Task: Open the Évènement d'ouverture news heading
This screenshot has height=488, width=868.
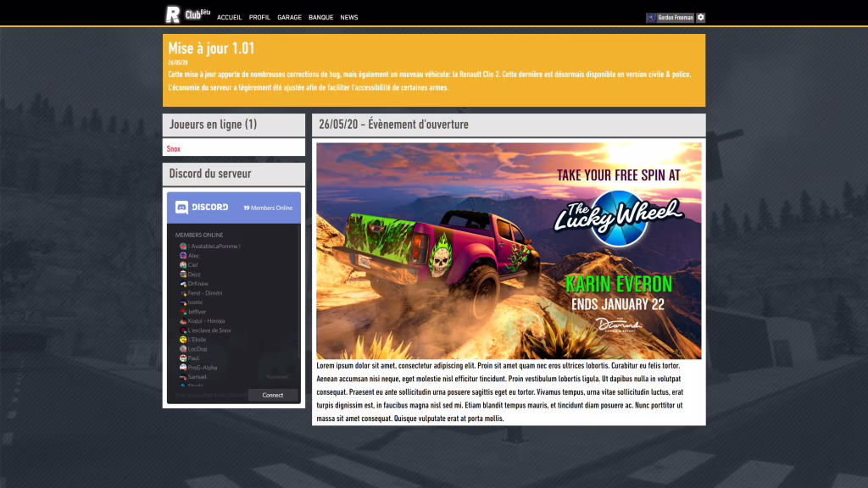Action: click(393, 125)
